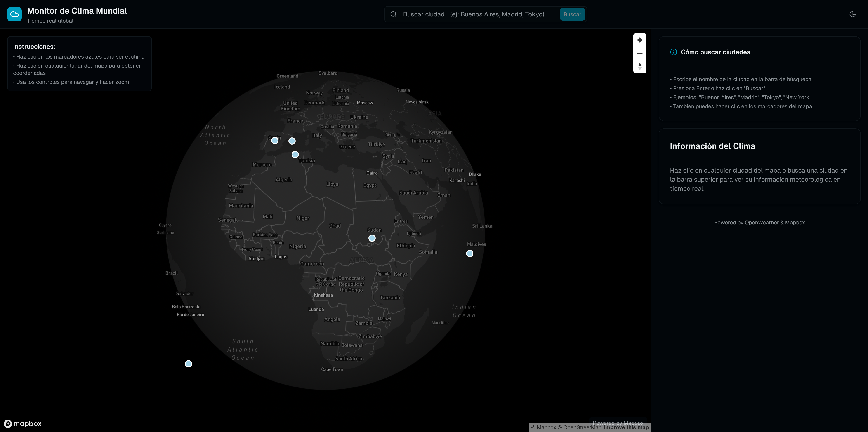This screenshot has width=868, height=432.
Task: Click the marker in the South Atlantic
Action: click(x=188, y=364)
